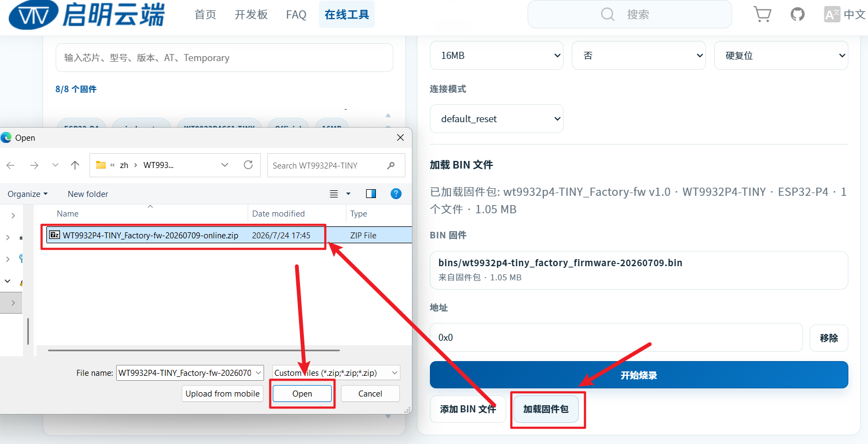Open the recent locations dropdown arrow
This screenshot has width=868, height=444.
[55, 165]
